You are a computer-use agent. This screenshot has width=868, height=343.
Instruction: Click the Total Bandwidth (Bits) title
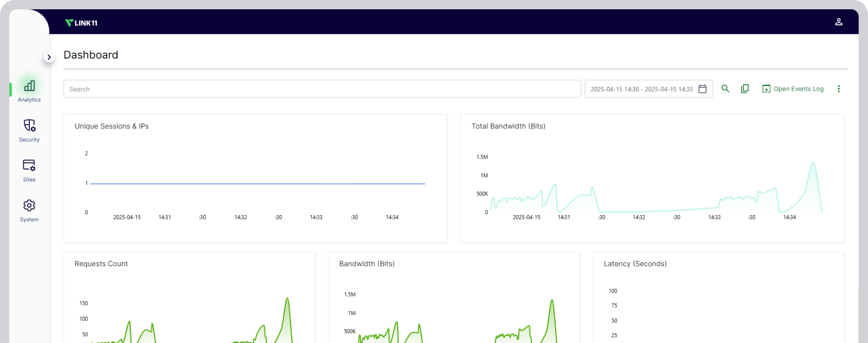tap(508, 126)
